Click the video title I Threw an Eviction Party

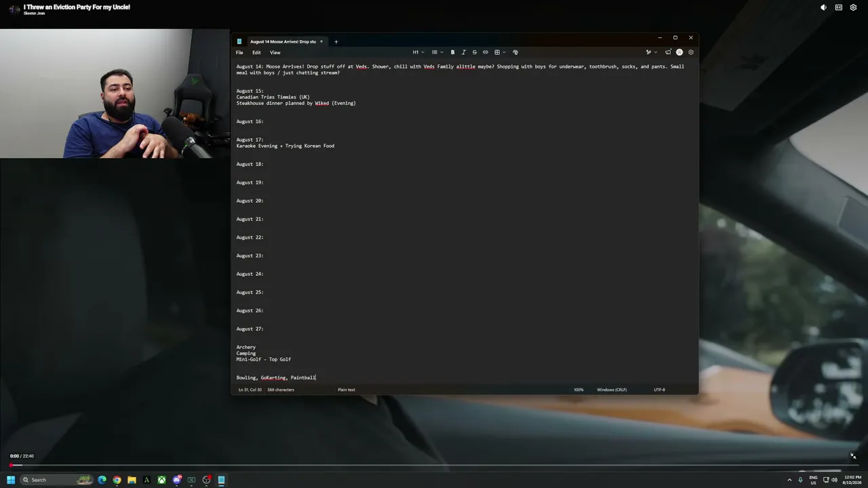click(77, 7)
